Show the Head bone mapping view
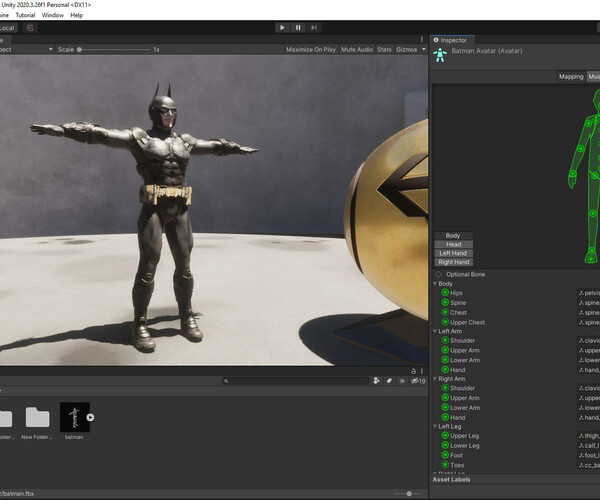 (x=453, y=244)
